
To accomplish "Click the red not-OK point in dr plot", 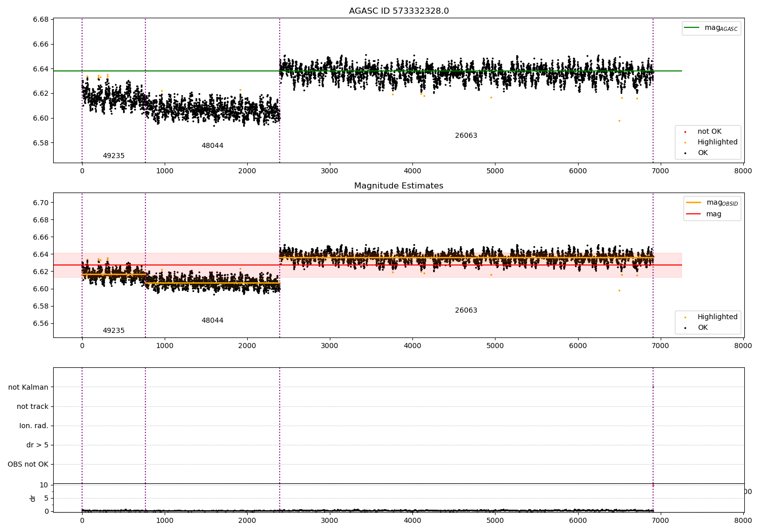I will (653, 485).
